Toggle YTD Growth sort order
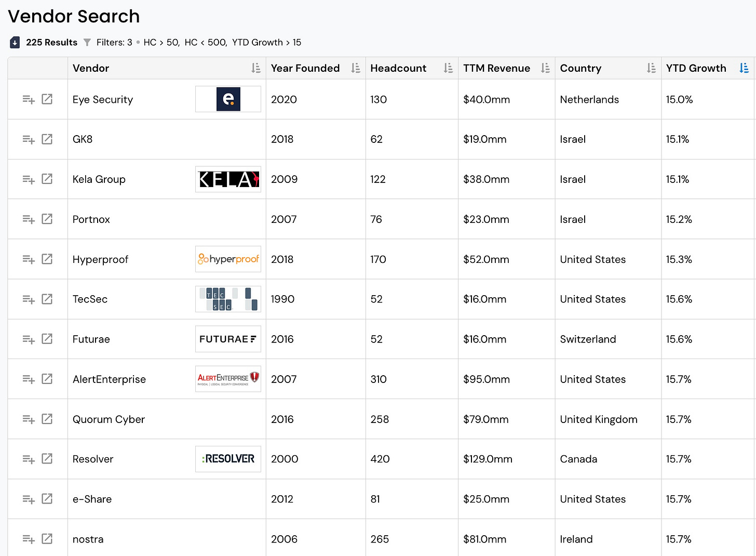 tap(744, 68)
